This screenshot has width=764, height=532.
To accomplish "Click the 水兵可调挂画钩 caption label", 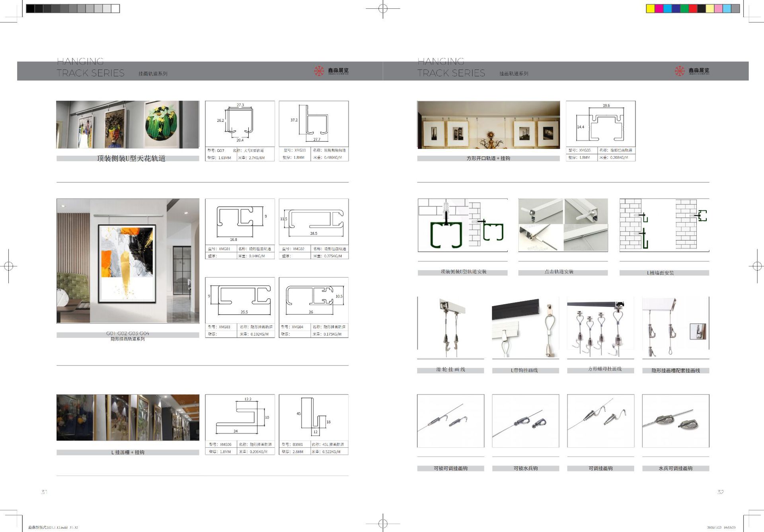I will pyautogui.click(x=675, y=468).
